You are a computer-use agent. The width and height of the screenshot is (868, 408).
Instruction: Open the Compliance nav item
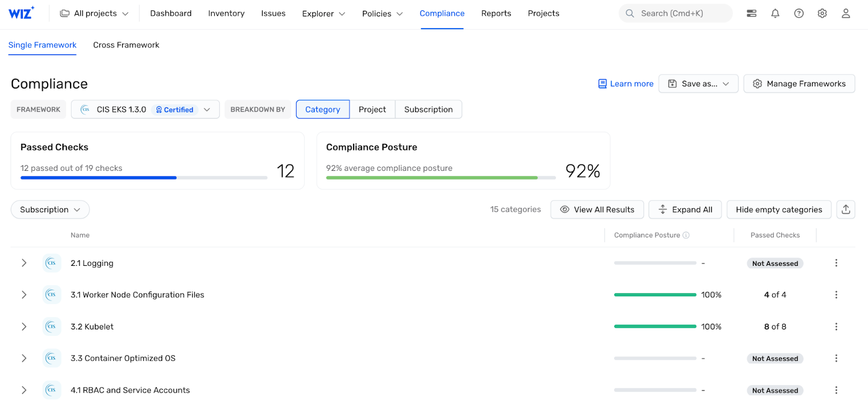(442, 14)
